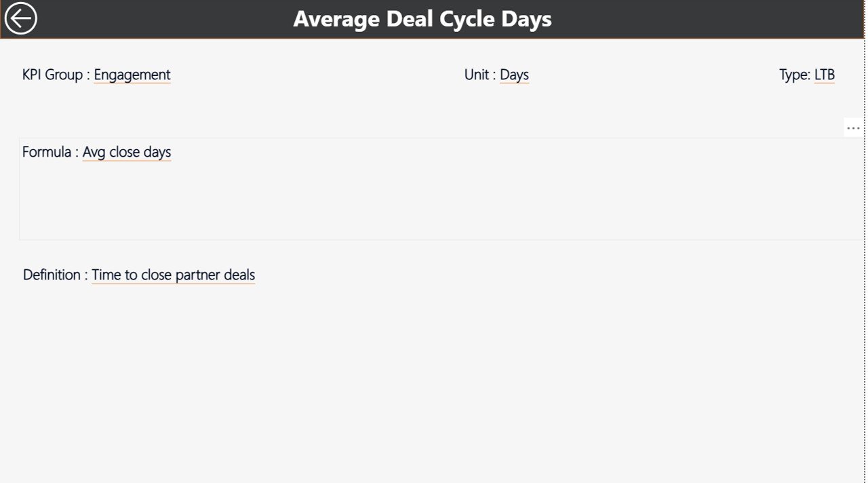Click "Time" at the start of the definition
868x483 pixels.
(x=106, y=275)
